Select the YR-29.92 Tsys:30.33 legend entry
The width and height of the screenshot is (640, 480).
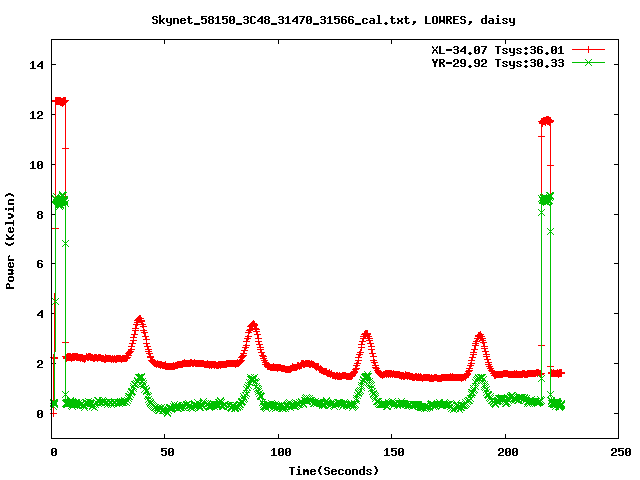(498, 63)
